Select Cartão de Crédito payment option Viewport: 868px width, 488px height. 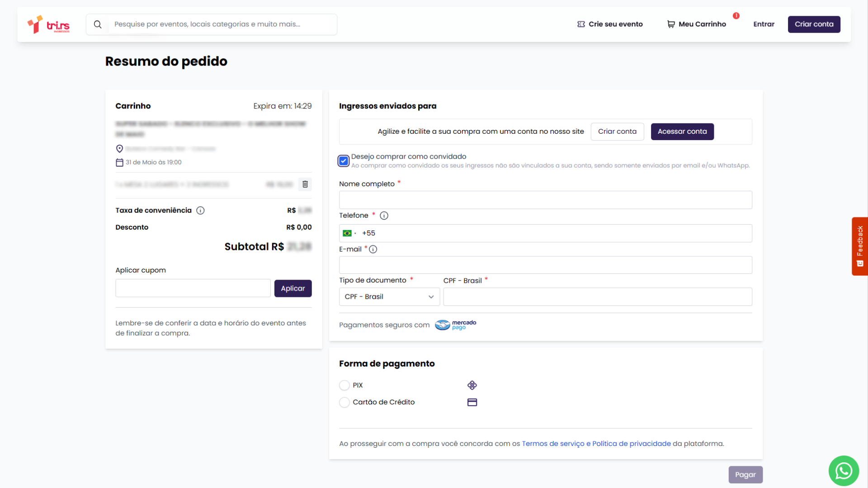click(x=344, y=403)
